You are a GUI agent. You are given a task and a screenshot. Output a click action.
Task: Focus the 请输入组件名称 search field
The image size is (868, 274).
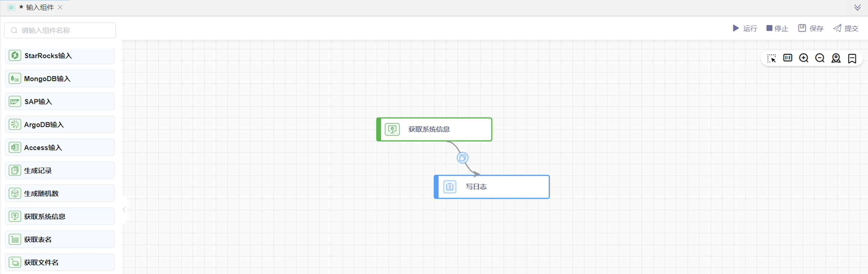pyautogui.click(x=60, y=30)
